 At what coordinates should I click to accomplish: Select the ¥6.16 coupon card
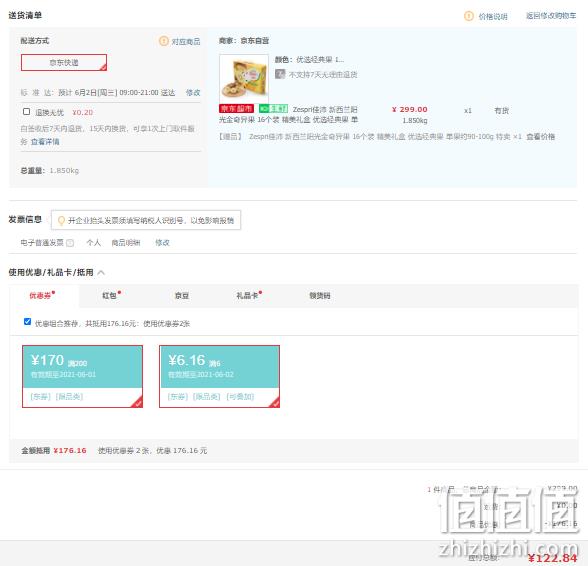[x=219, y=376]
